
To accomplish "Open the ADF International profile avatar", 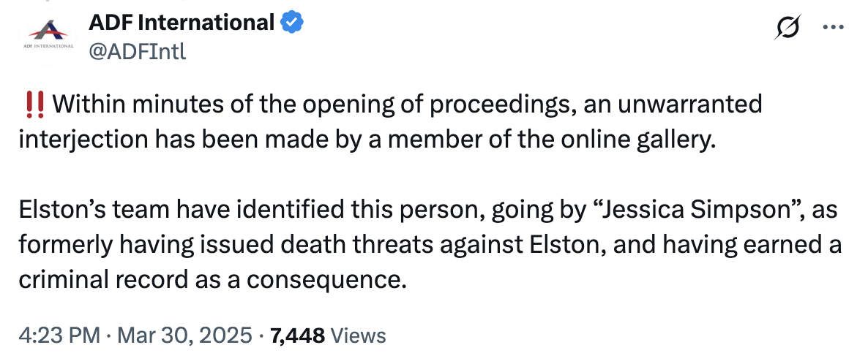I will click(x=48, y=37).
